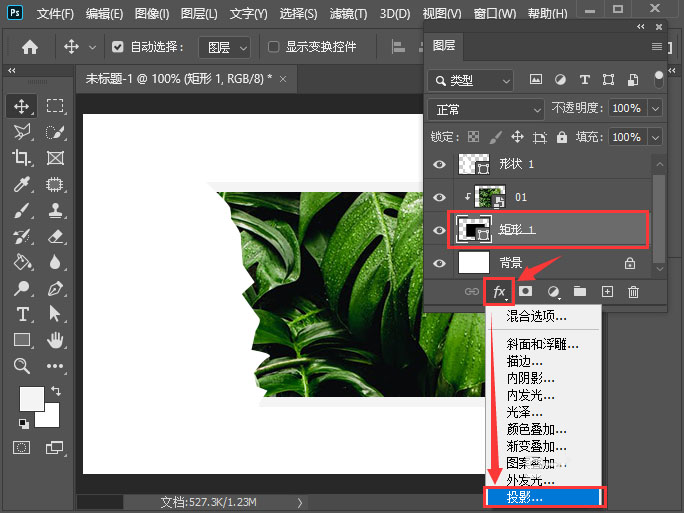
Task: Select the Crop tool in toolbar
Action: [21, 158]
